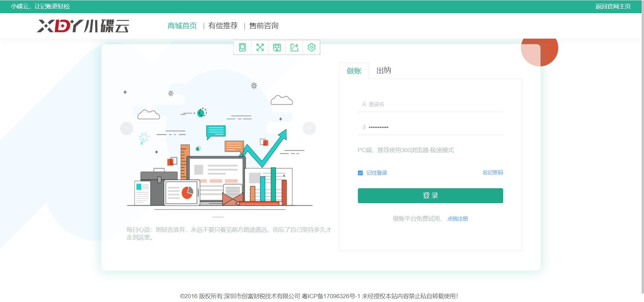Screen dimensions: 644x302
Task: Click the save icon in floating toolbar
Action: pyautogui.click(x=277, y=47)
